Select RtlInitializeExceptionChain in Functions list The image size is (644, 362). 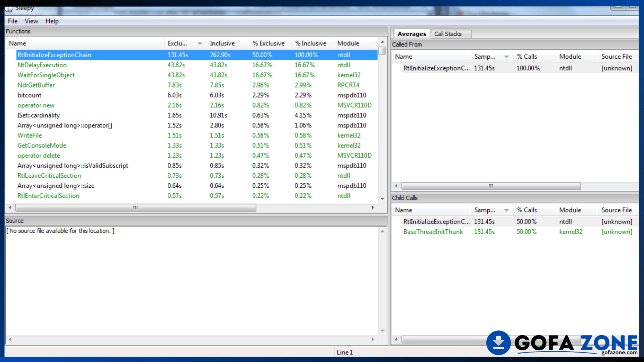pos(197,55)
